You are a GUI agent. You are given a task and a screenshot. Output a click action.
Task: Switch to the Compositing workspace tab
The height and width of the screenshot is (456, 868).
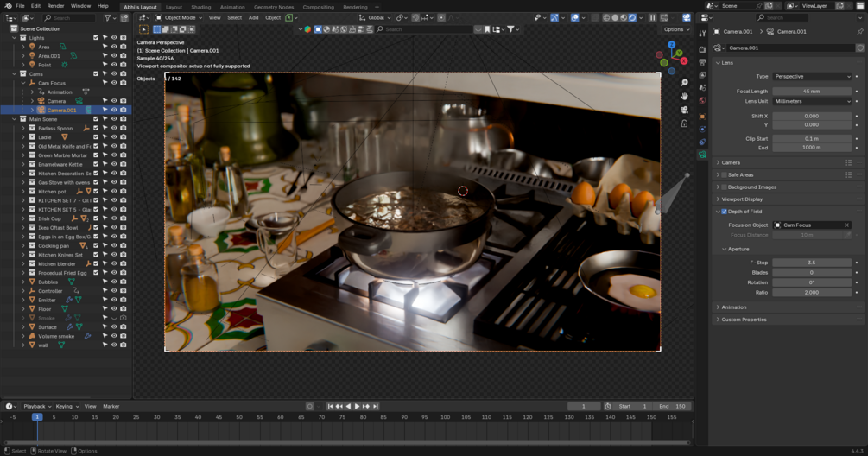click(319, 7)
